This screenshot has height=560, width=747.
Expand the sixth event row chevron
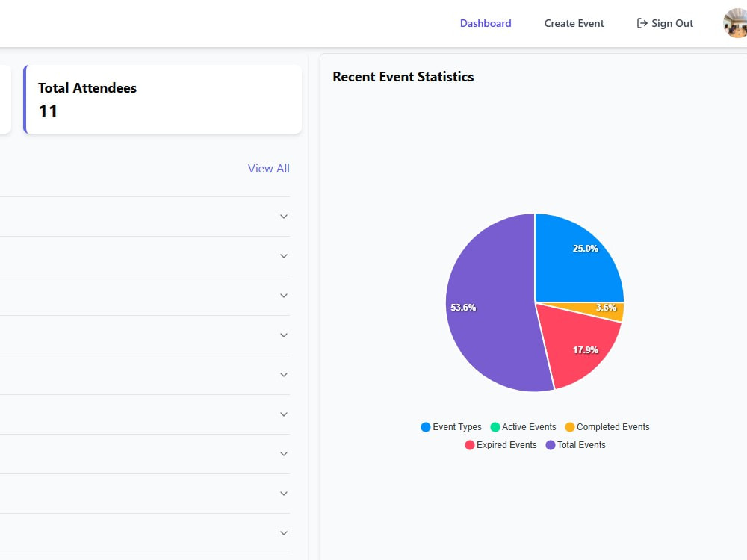pyautogui.click(x=284, y=414)
